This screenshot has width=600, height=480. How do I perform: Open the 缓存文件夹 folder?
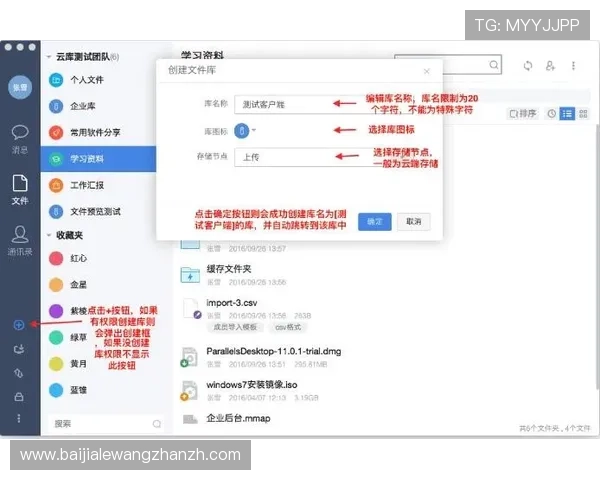(x=229, y=269)
